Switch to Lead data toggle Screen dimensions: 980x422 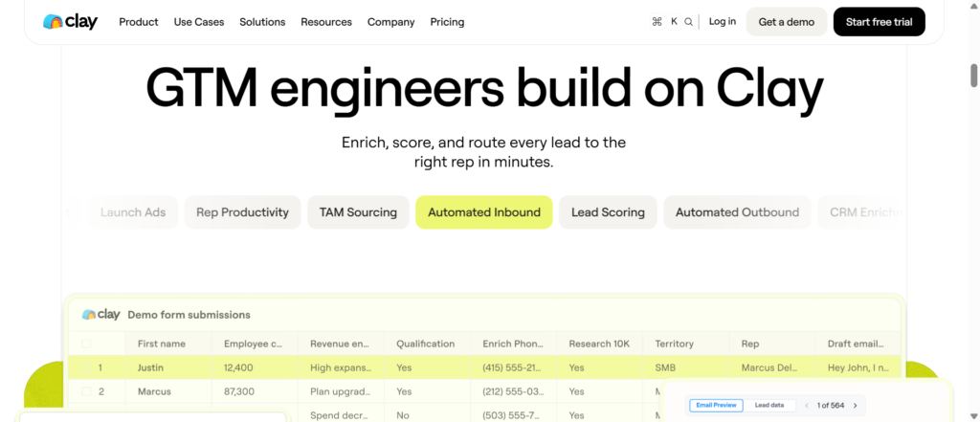[769, 405]
